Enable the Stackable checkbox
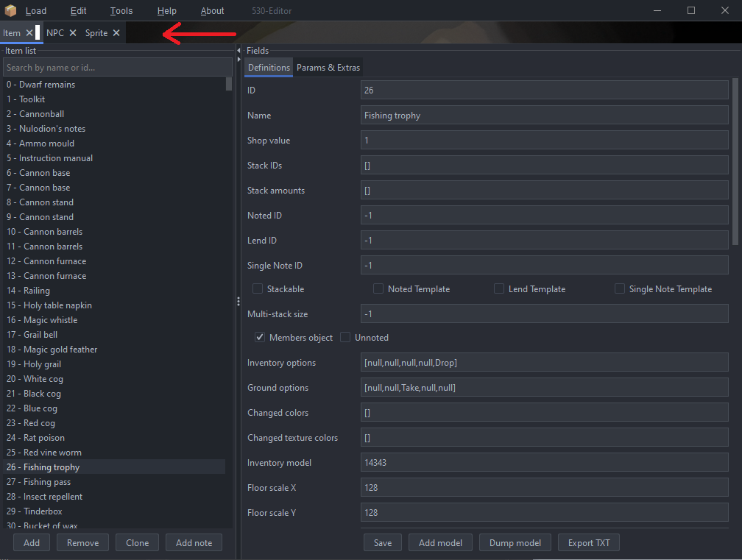 (x=258, y=289)
